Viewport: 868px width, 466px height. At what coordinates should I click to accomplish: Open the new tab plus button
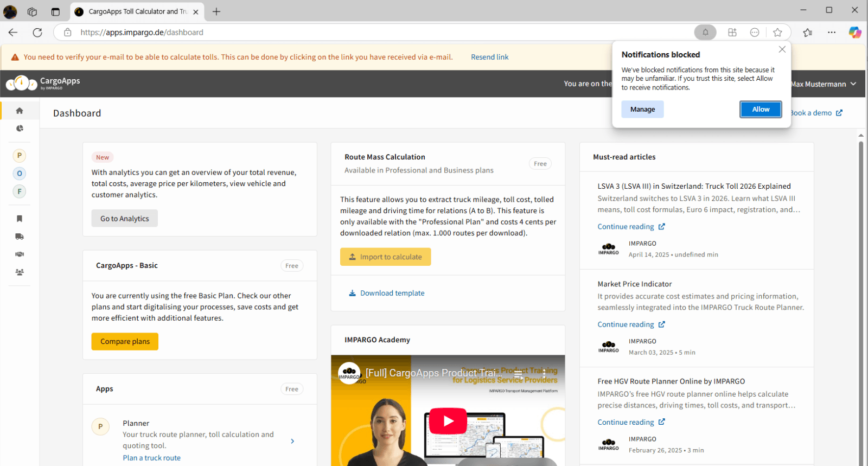[216, 11]
